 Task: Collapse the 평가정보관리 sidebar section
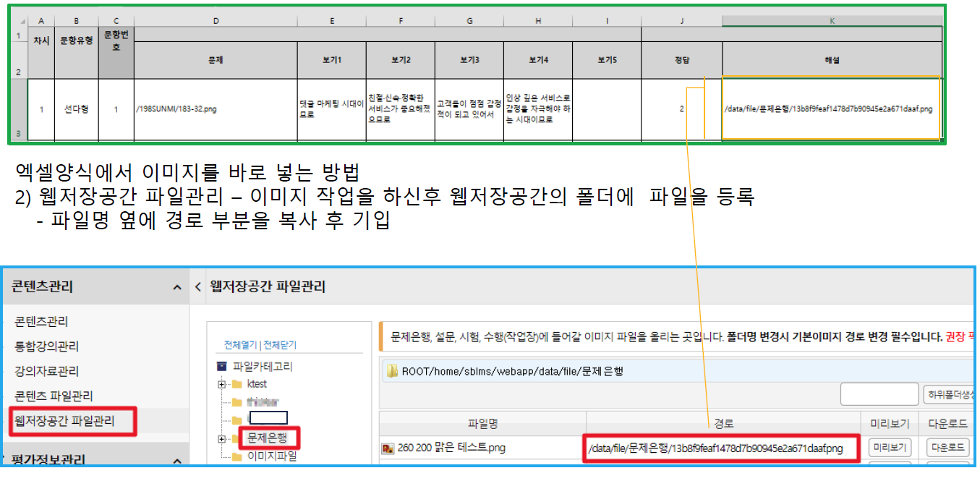pos(177,460)
